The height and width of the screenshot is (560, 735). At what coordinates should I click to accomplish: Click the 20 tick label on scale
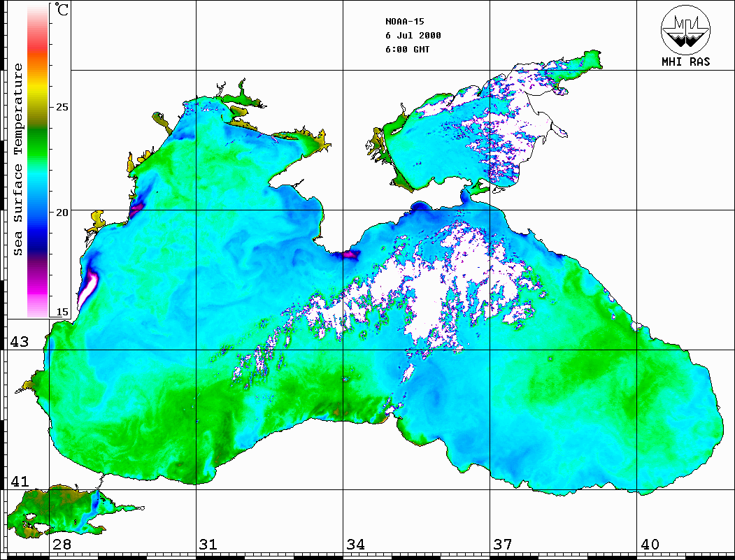(x=62, y=213)
